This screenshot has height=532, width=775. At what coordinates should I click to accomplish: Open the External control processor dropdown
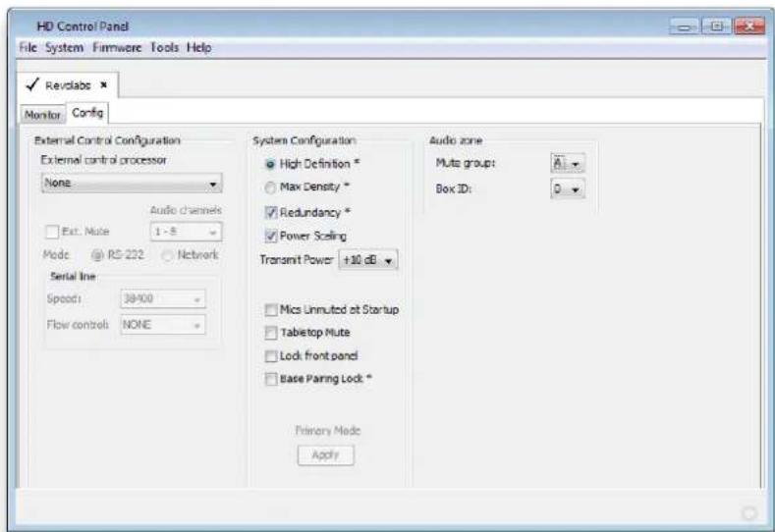point(132,184)
